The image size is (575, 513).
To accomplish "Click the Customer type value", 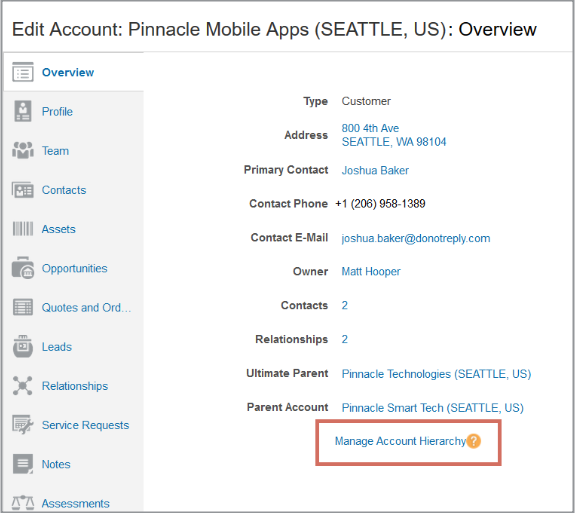I will [x=366, y=101].
